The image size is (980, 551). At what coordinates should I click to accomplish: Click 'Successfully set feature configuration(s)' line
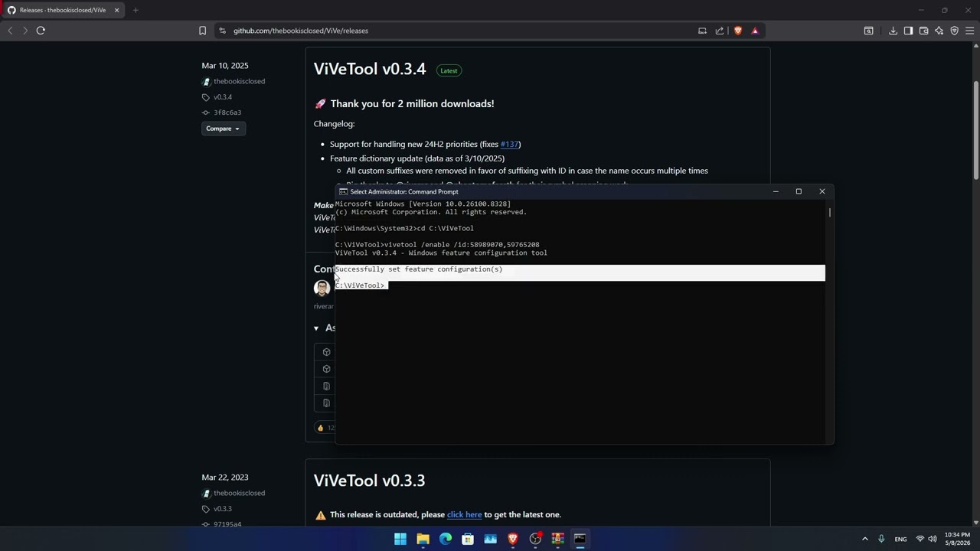click(x=419, y=269)
